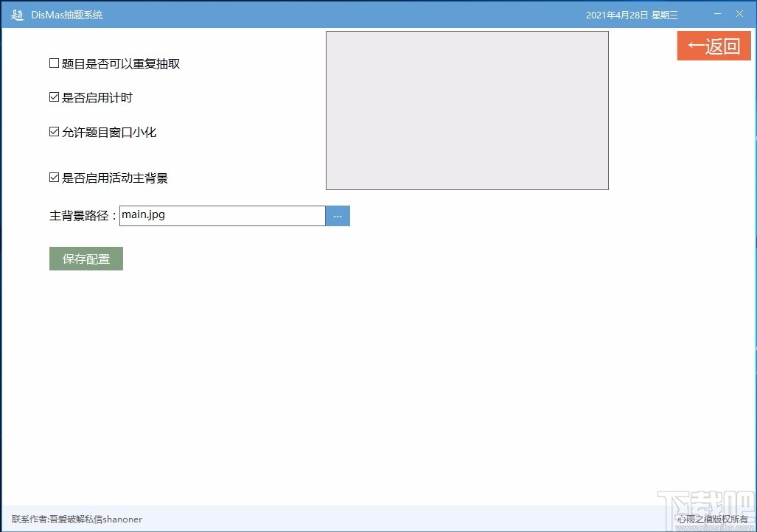Click the main.jpg filename text
The image size is (757, 532).
click(x=143, y=214)
